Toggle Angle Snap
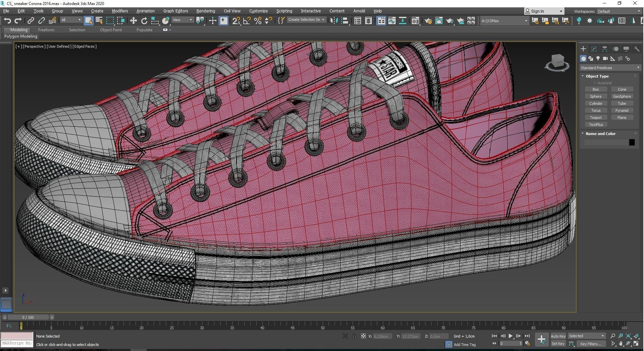 pyautogui.click(x=247, y=21)
